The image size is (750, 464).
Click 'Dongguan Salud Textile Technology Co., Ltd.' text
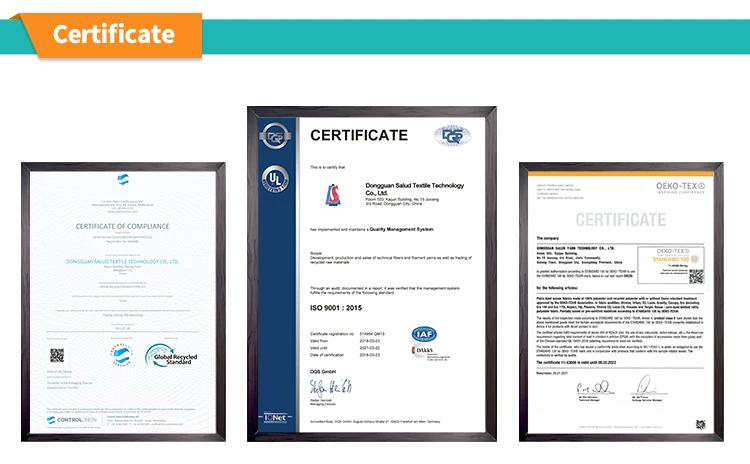pyautogui.click(x=415, y=189)
